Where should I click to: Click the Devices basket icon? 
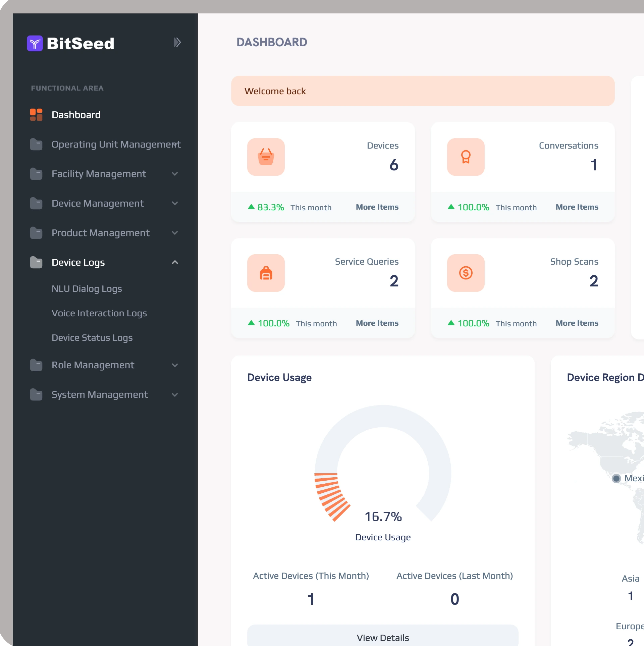(266, 157)
